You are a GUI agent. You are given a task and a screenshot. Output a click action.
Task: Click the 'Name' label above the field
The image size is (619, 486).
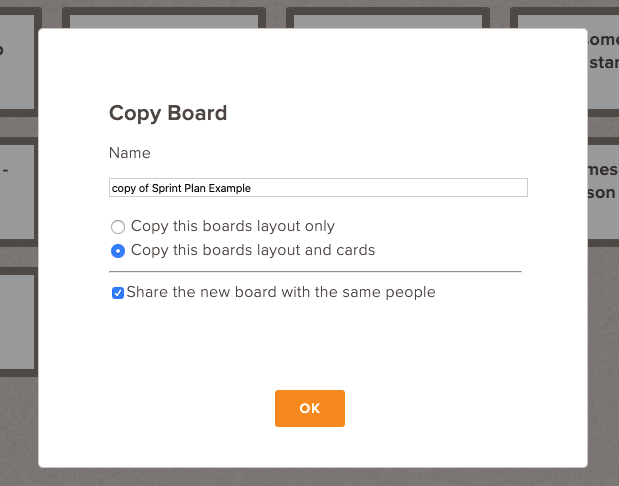[129, 153]
